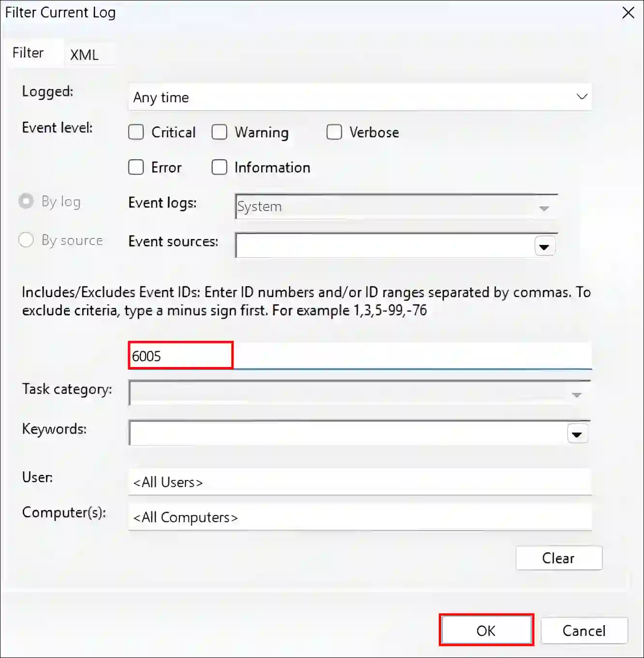This screenshot has height=658, width=644.
Task: Check the Error event level
Action: (x=136, y=167)
